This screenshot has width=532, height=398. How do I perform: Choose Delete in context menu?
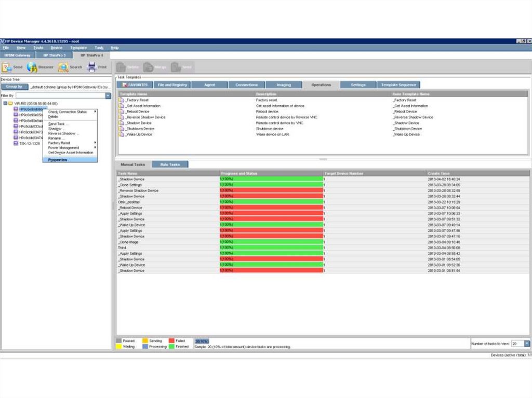70,116
